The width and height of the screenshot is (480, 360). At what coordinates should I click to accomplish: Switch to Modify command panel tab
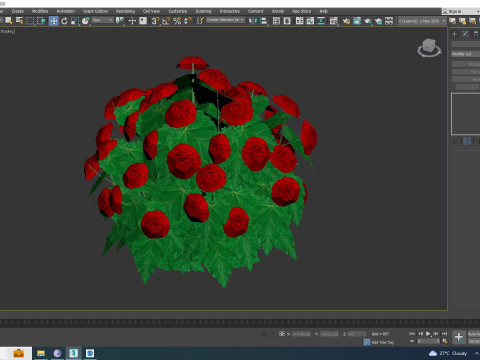click(x=465, y=34)
